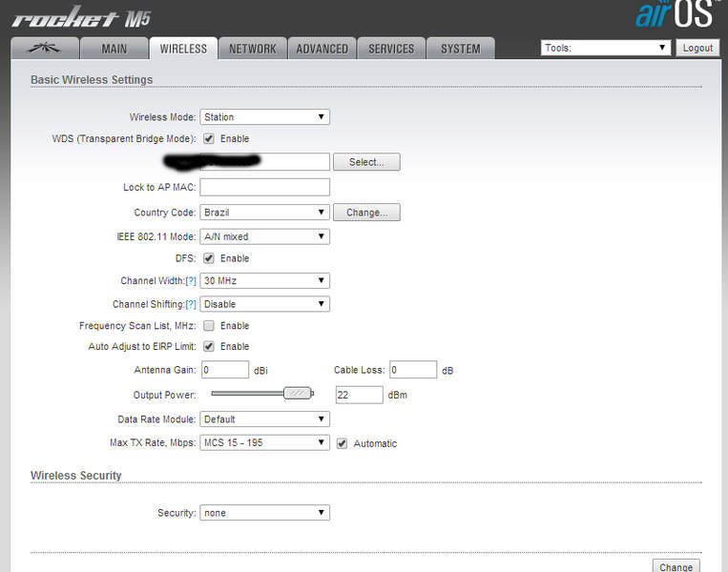The width and height of the screenshot is (728, 572).
Task: Open the Security dropdown
Action: point(264,513)
